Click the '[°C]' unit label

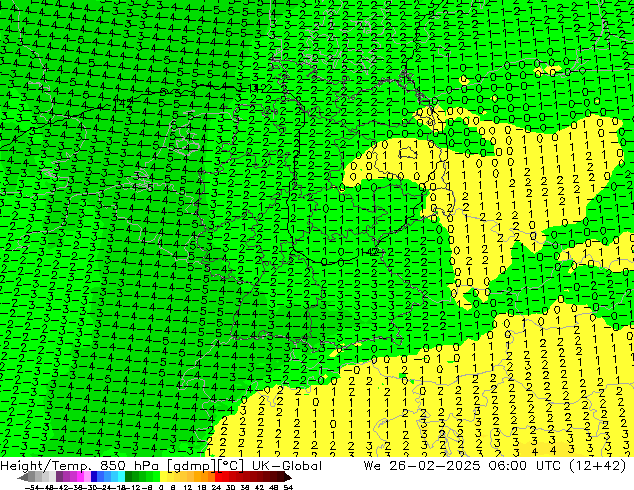click(231, 466)
